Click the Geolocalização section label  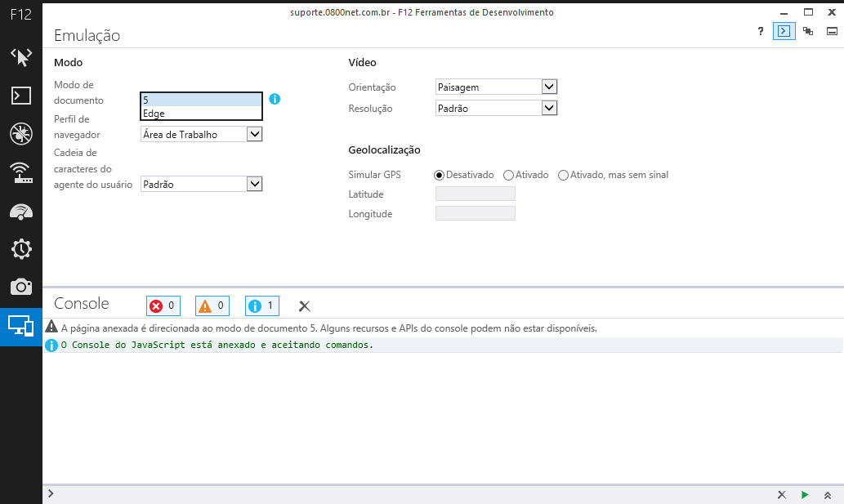(384, 150)
